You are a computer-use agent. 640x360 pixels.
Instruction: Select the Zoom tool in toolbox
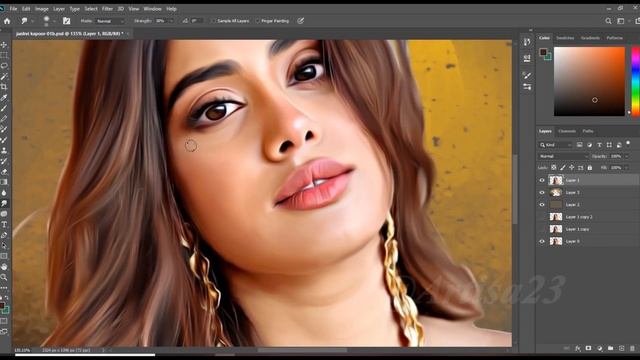pos(4,277)
